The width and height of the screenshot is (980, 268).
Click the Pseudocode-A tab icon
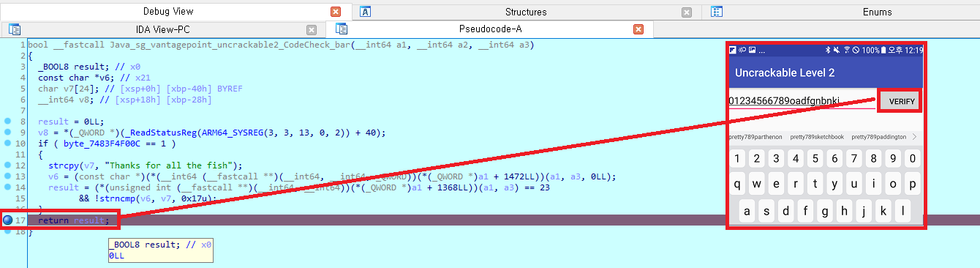click(x=342, y=29)
